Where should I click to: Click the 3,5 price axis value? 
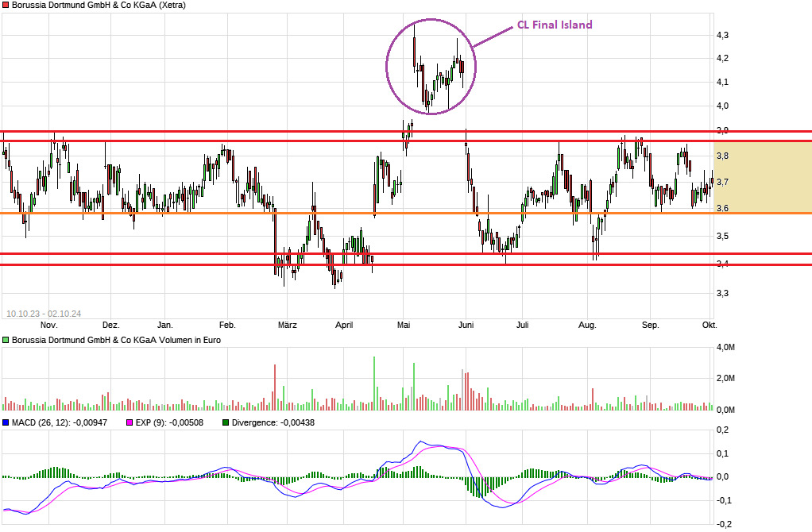tap(722, 237)
